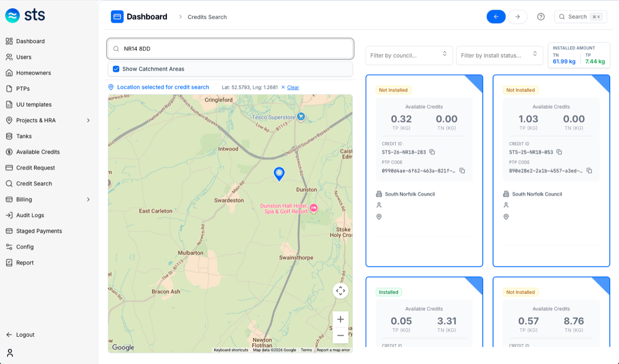Click Credits Search breadcrumb
Image resolution: width=619 pixels, height=364 pixels.
[207, 17]
